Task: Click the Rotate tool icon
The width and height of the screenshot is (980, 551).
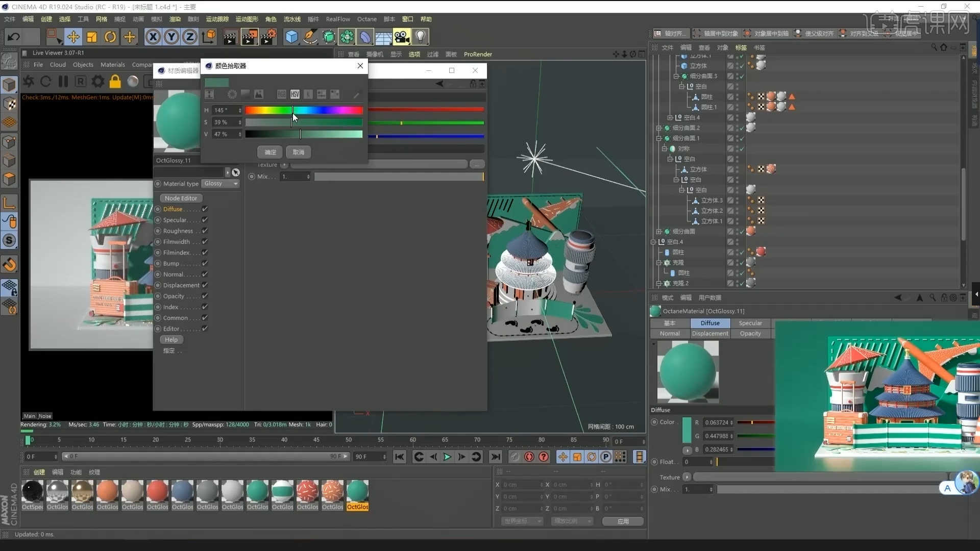Action: point(110,37)
